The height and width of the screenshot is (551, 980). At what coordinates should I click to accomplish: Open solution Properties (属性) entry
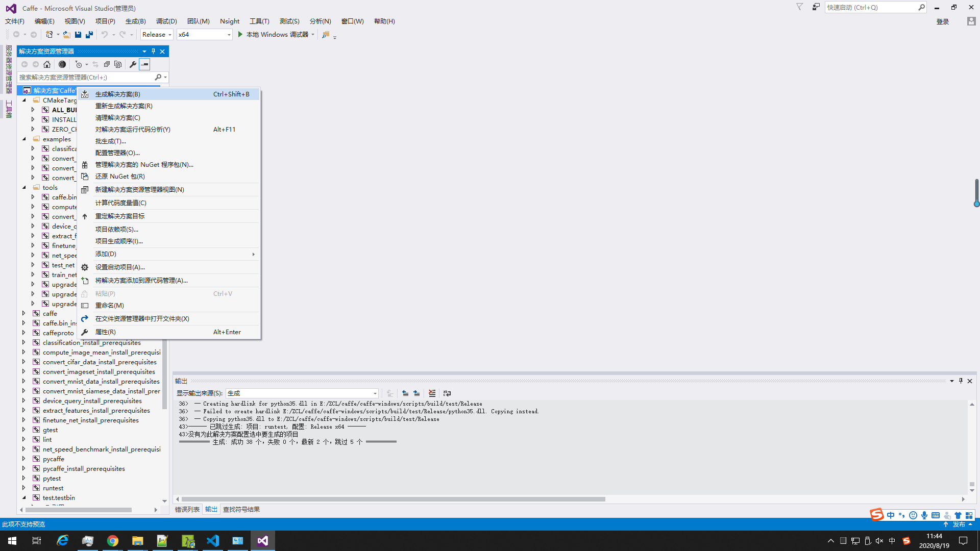[x=169, y=332]
